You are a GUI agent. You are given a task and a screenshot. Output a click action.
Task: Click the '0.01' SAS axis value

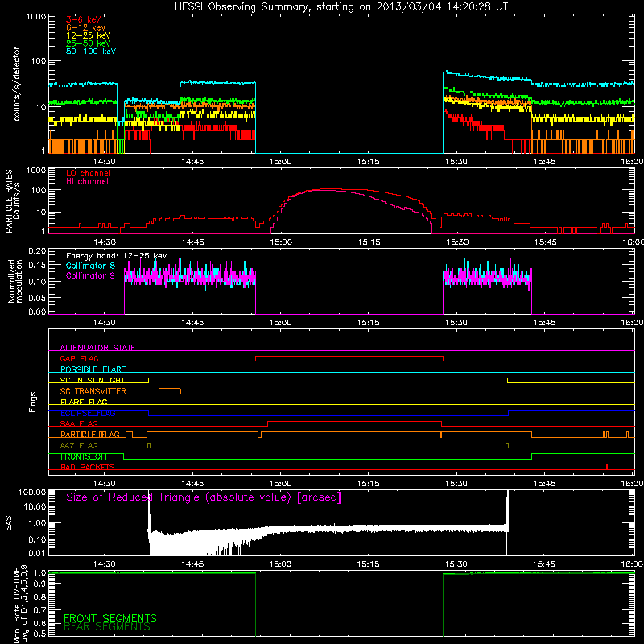click(37, 553)
